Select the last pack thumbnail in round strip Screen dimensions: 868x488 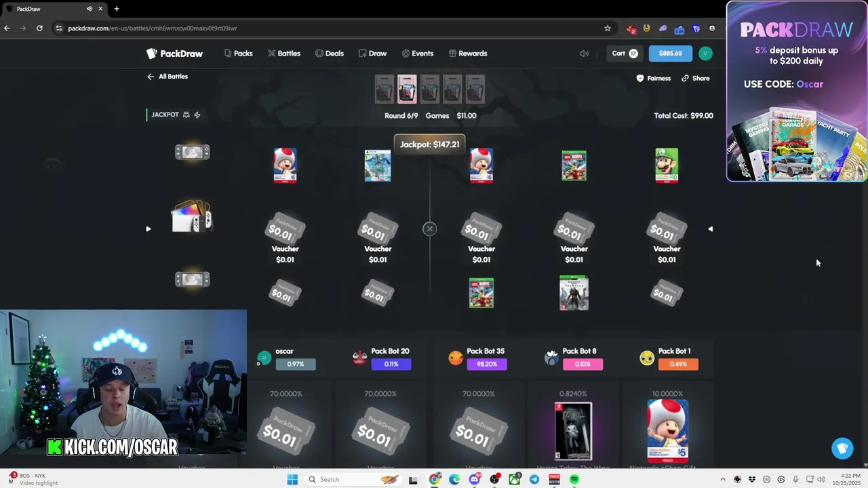tap(475, 89)
